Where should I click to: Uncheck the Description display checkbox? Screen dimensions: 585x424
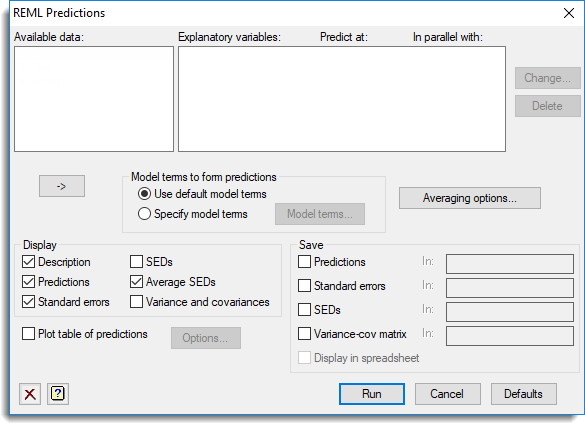click(x=28, y=262)
